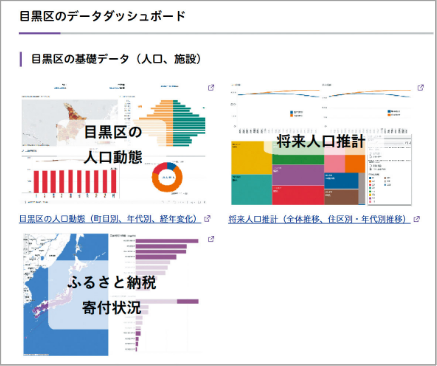This screenshot has width=437, height=366.
Task: Click the Meguro map in population thumbnail
Action: [69, 122]
